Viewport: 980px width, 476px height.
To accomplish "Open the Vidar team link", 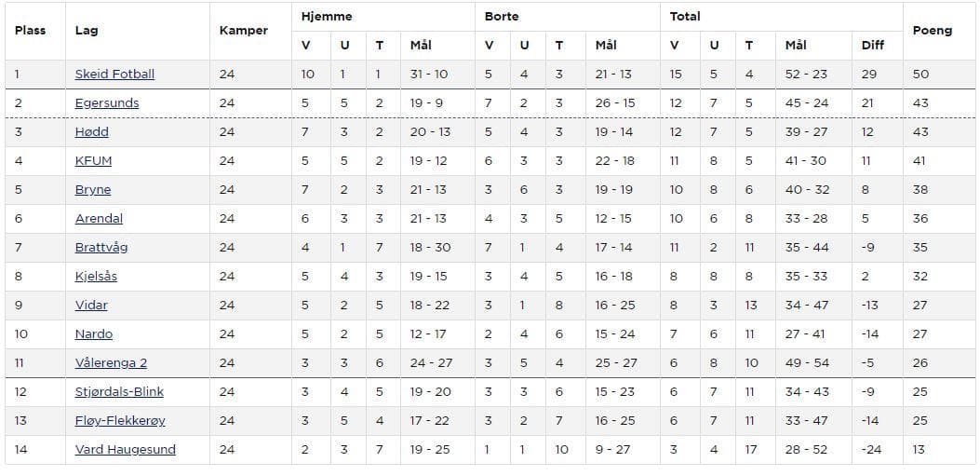I will click(91, 306).
